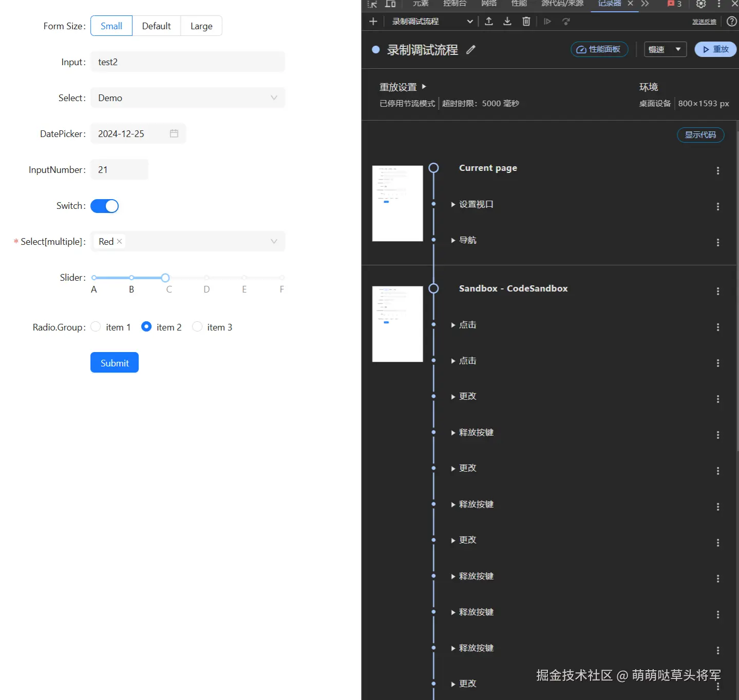Open options menu for second 点击 step
The width and height of the screenshot is (739, 700).
718,363
